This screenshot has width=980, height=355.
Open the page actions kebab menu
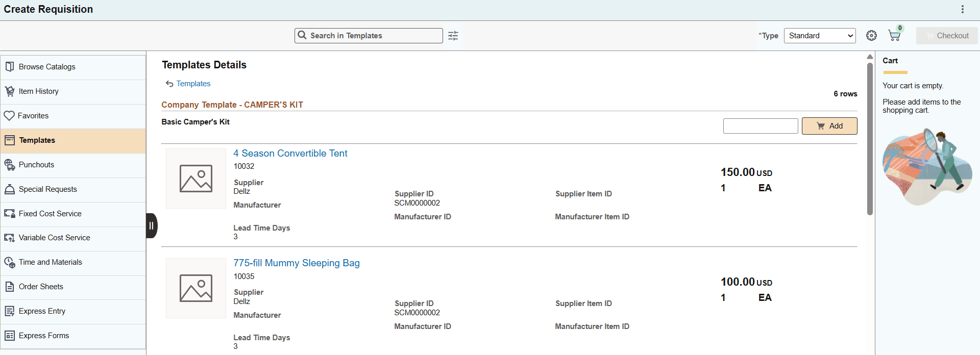pos(963,9)
